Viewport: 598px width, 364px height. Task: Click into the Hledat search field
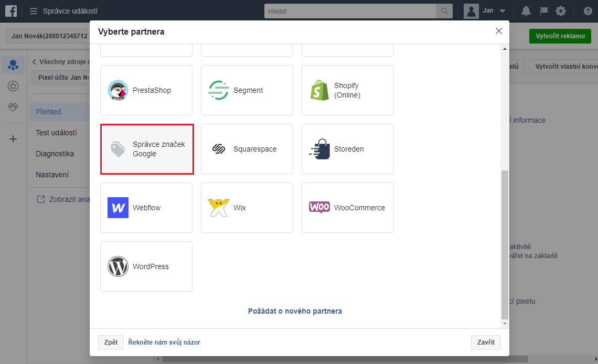point(350,11)
